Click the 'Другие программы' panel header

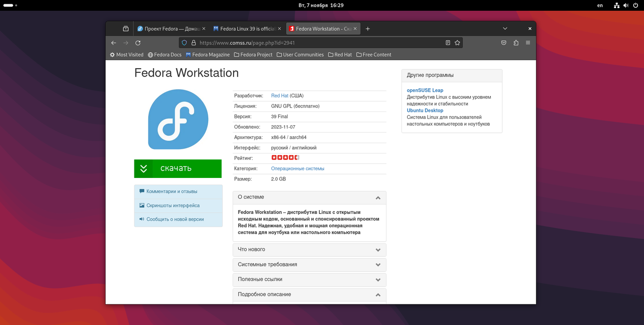point(452,75)
